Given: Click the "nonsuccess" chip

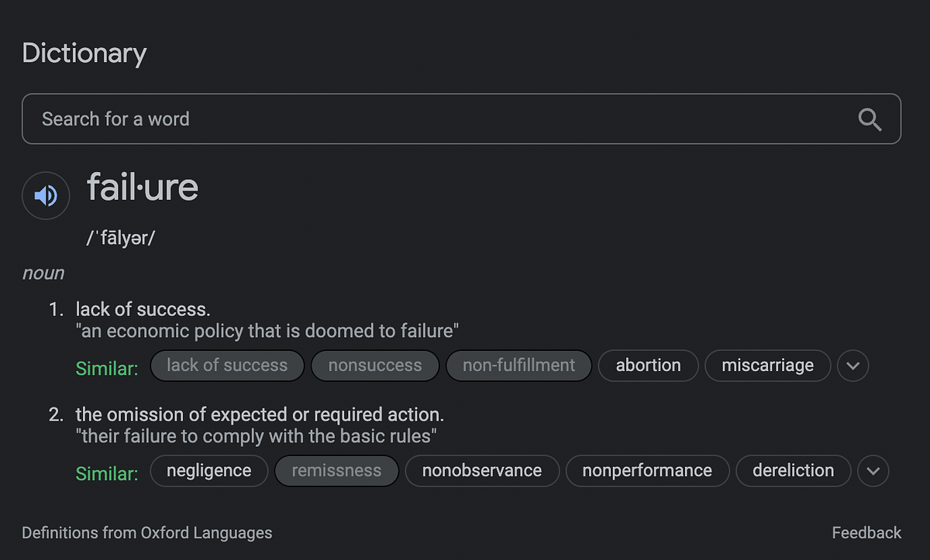Looking at the screenshot, I should point(375,366).
